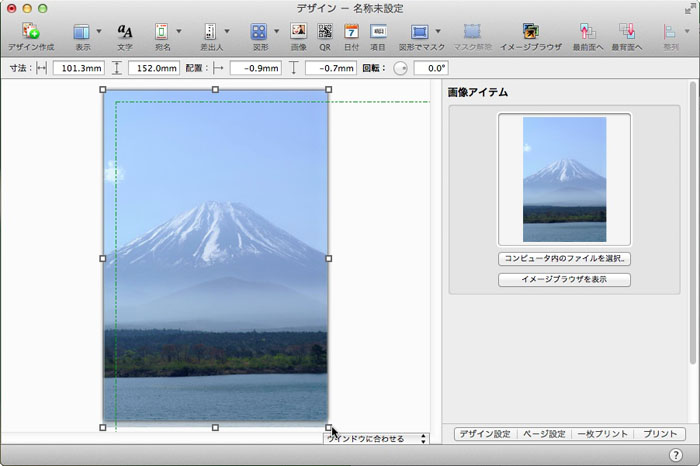The height and width of the screenshot is (466, 700).
Task: Click the 項目 toolbar icon
Action: (378, 32)
